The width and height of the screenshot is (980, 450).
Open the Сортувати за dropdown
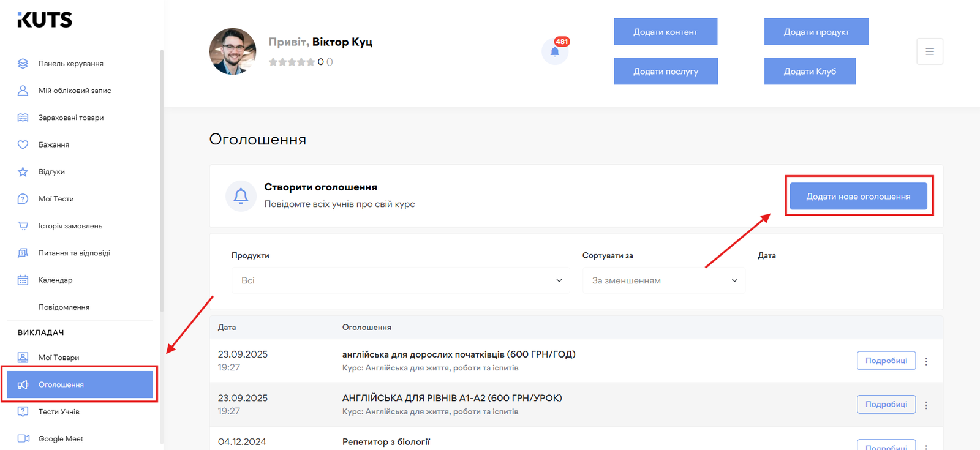click(664, 280)
